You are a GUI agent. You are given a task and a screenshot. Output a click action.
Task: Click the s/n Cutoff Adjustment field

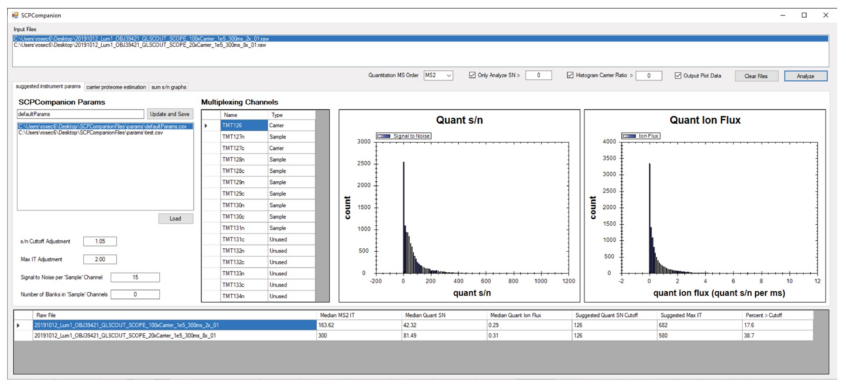100,241
